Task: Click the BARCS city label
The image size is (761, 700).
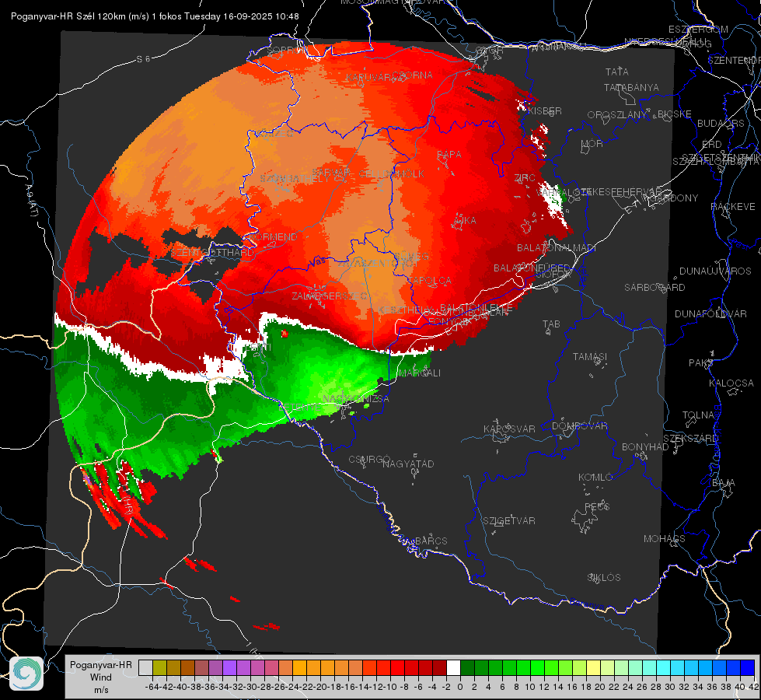Action: tap(431, 541)
